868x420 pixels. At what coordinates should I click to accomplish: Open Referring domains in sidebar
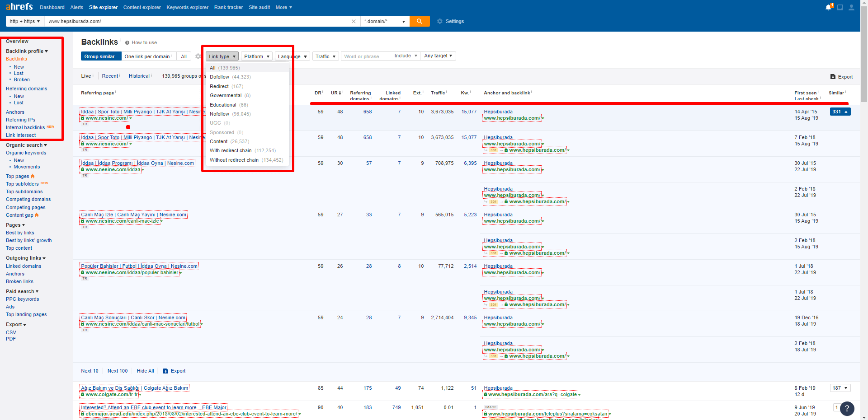click(x=26, y=89)
